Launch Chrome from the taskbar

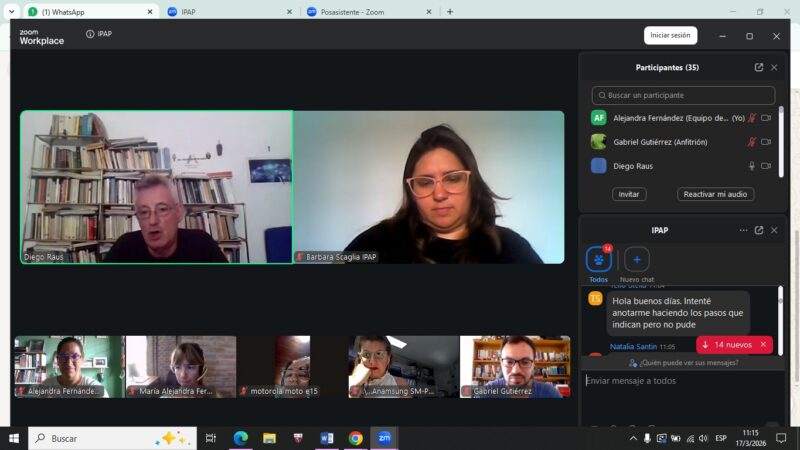[x=355, y=438]
